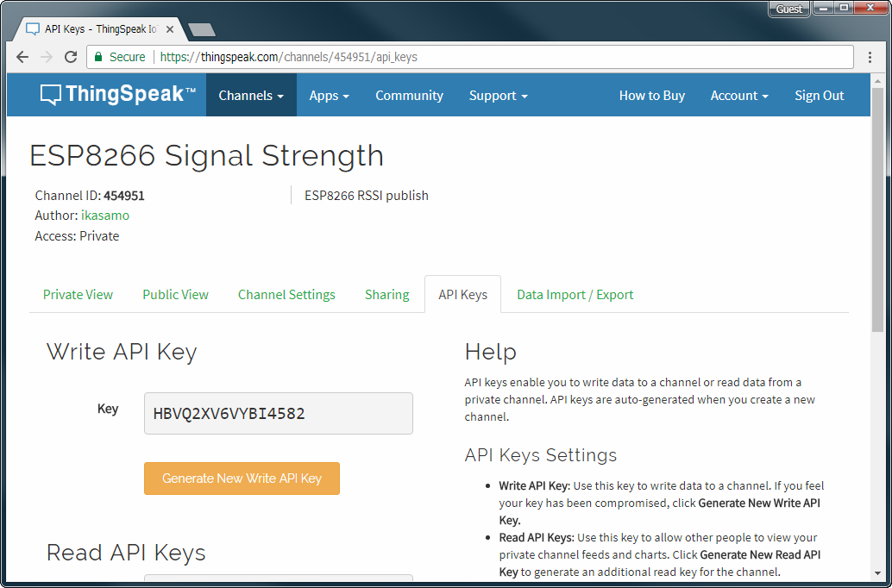The image size is (892, 588).
Task: Click the ESP8266 Signal Strength heading
Action: [206, 155]
